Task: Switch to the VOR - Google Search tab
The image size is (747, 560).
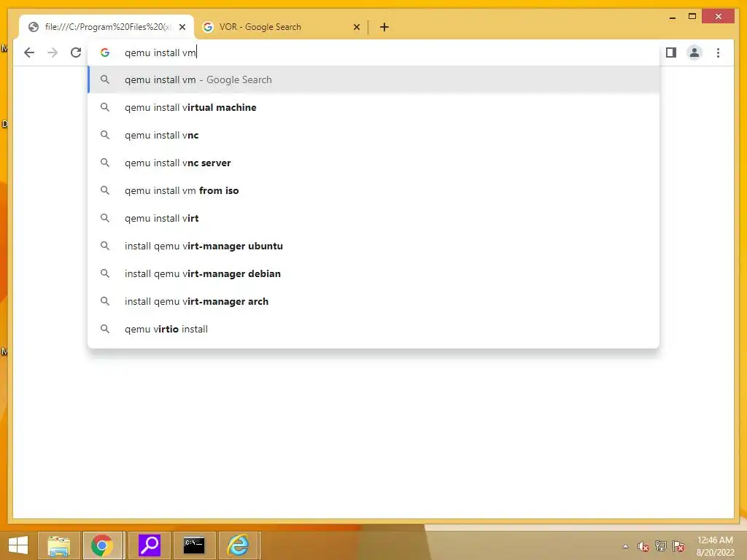Action: tap(281, 27)
